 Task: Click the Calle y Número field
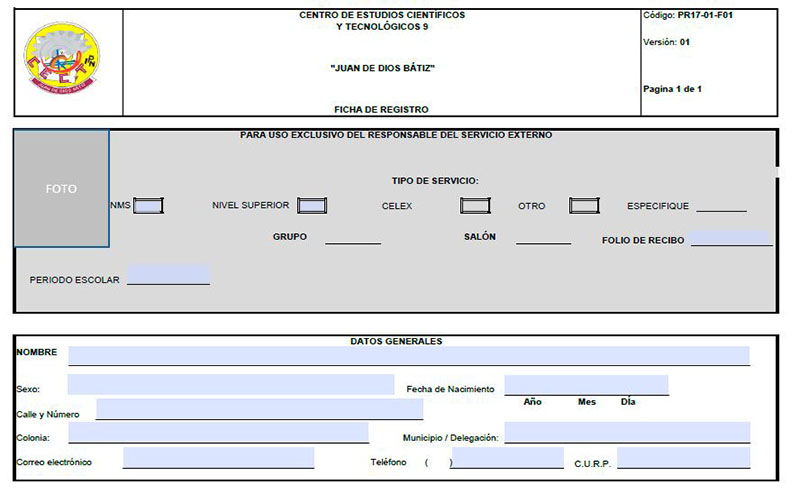click(260, 409)
